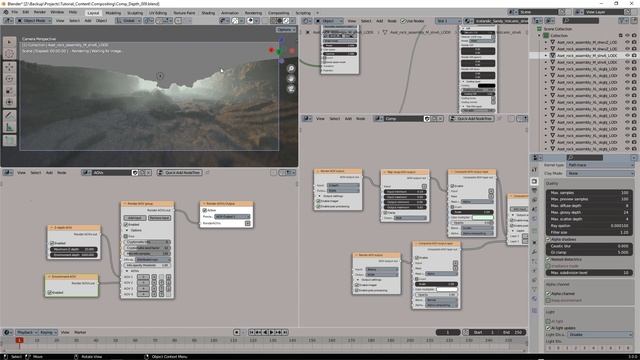Open the Clay Mode dropdown
640x360 pixels.
click(600, 173)
